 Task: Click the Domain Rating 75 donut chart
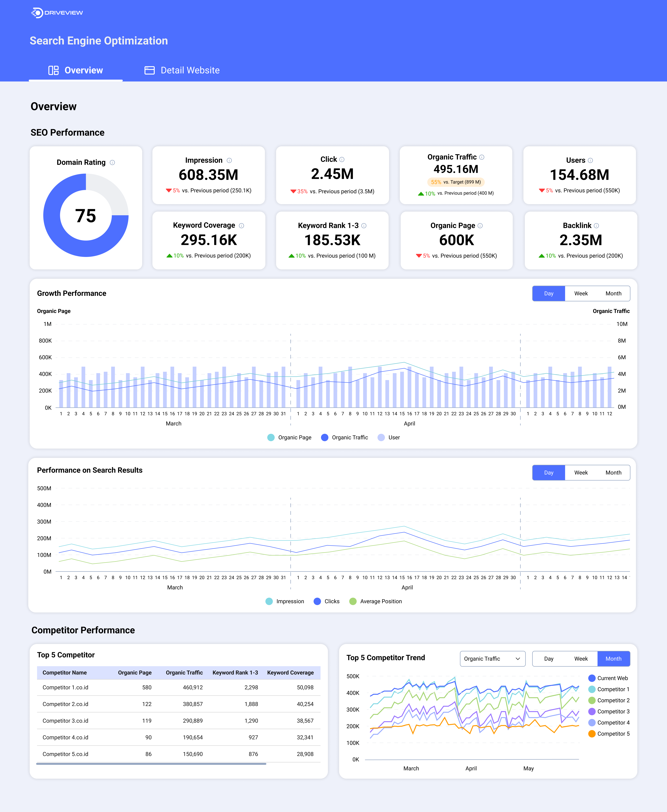tap(86, 215)
